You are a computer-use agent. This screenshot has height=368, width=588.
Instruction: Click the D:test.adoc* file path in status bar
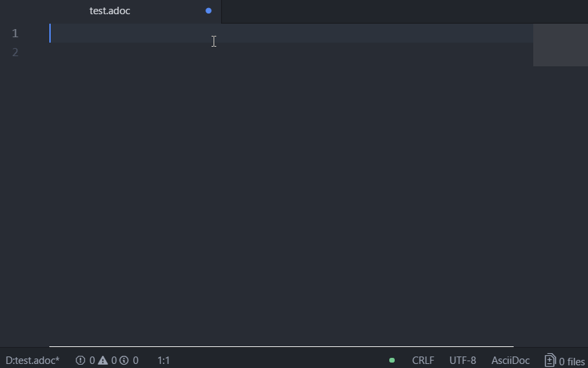coord(32,361)
